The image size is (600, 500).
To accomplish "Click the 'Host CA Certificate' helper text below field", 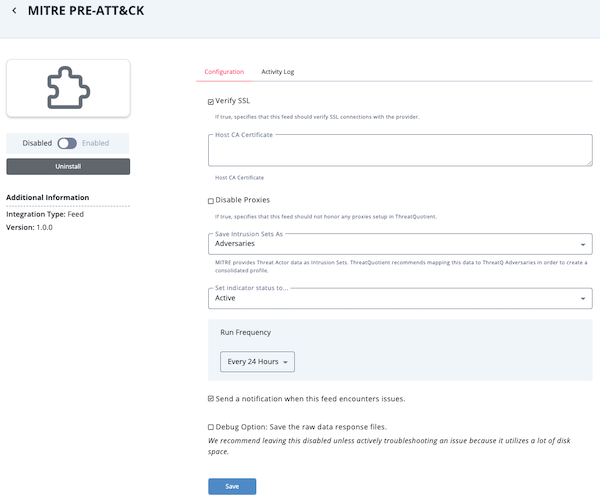I will coord(240,178).
